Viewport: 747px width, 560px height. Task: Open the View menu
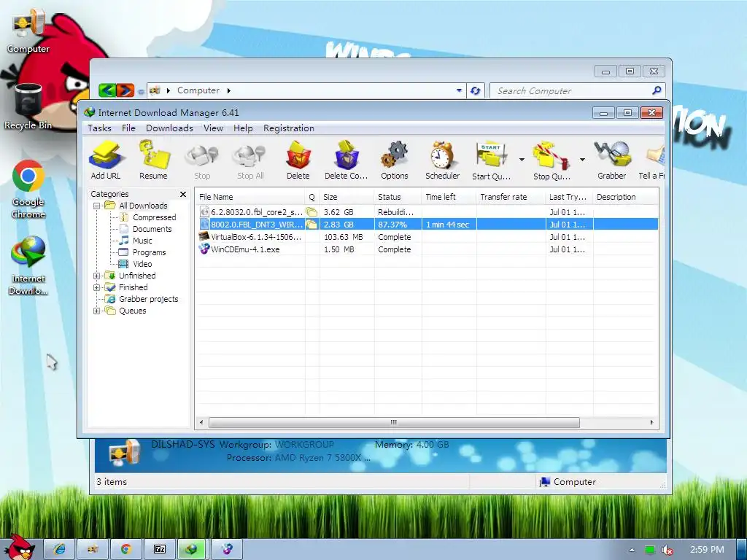click(x=214, y=128)
